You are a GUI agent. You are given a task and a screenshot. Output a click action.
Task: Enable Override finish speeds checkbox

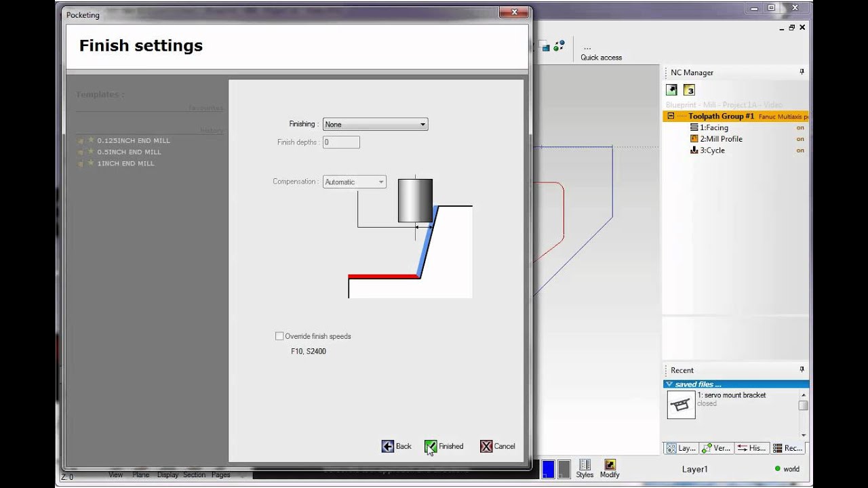coord(279,336)
